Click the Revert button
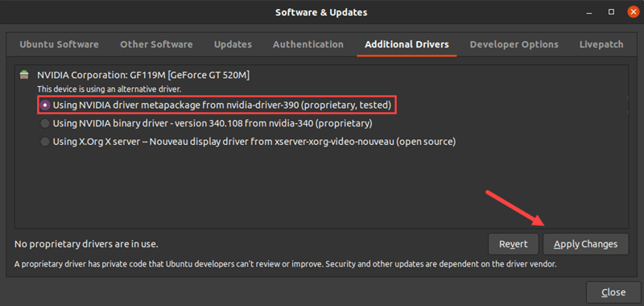 pyautogui.click(x=514, y=244)
